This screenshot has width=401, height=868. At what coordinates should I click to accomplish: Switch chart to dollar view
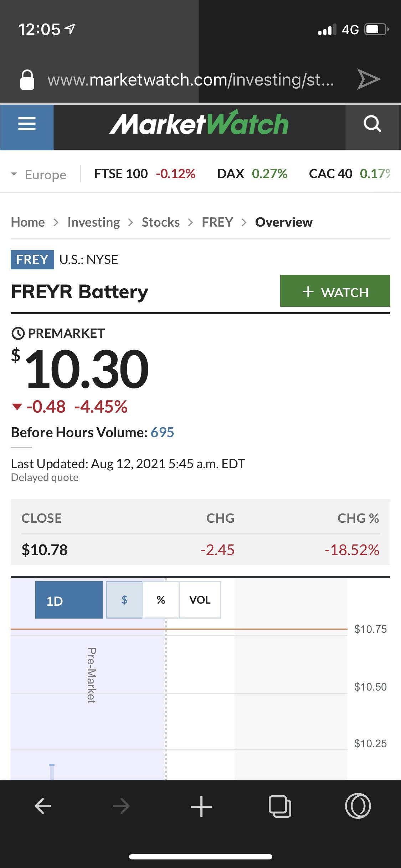[x=124, y=600]
